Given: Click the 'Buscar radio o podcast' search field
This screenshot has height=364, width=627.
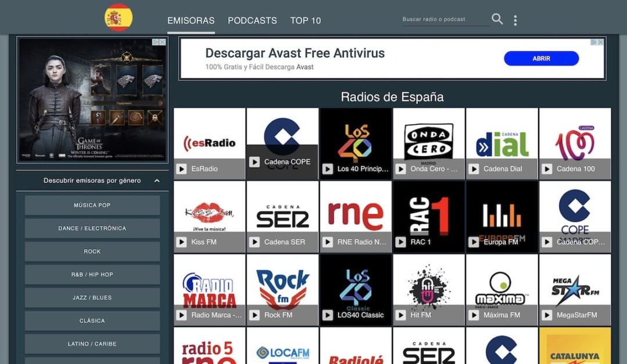Looking at the screenshot, I should pos(444,19).
